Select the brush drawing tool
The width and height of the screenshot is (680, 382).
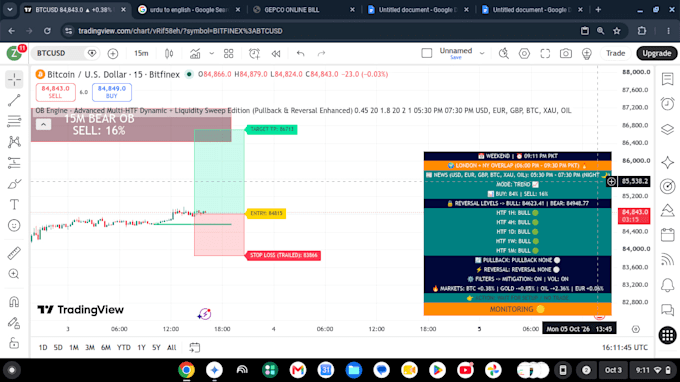pos(14,184)
